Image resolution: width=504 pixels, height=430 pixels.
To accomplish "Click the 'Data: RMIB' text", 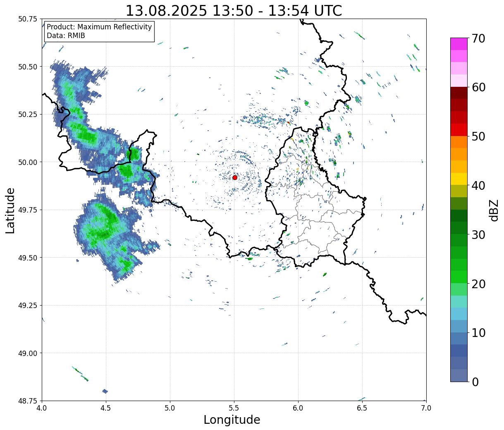I will (66, 36).
